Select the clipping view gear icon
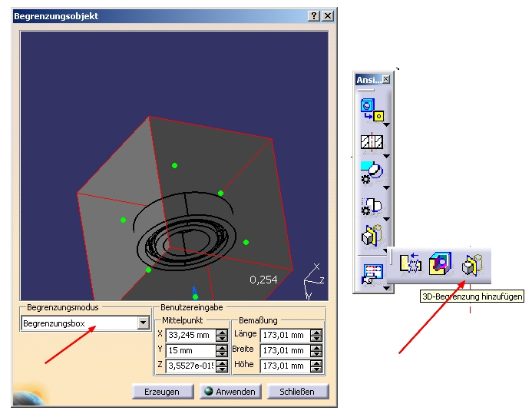Screen dimensions: 532x414 coord(372,206)
